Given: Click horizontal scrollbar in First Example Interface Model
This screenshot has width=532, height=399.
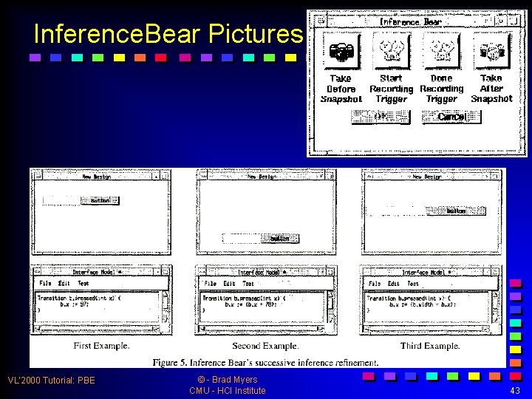Looking at the screenshot, I should point(98,328).
